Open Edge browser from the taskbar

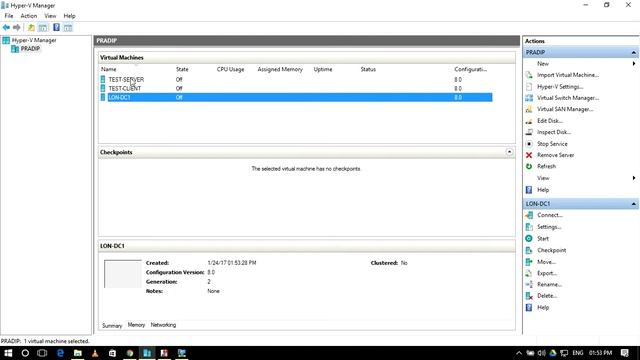(60, 353)
